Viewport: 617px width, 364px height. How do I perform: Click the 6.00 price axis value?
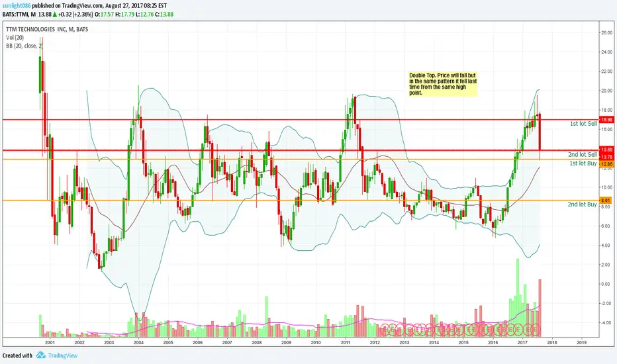click(606, 226)
